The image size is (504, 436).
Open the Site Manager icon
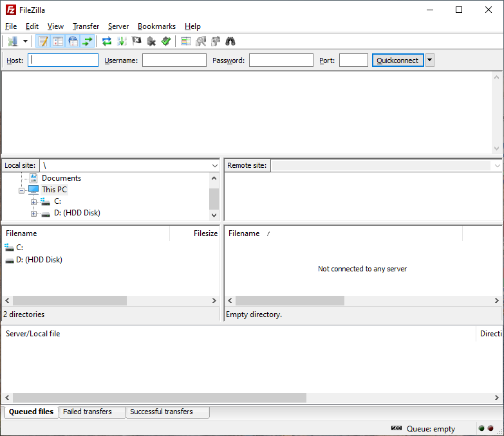[13, 41]
